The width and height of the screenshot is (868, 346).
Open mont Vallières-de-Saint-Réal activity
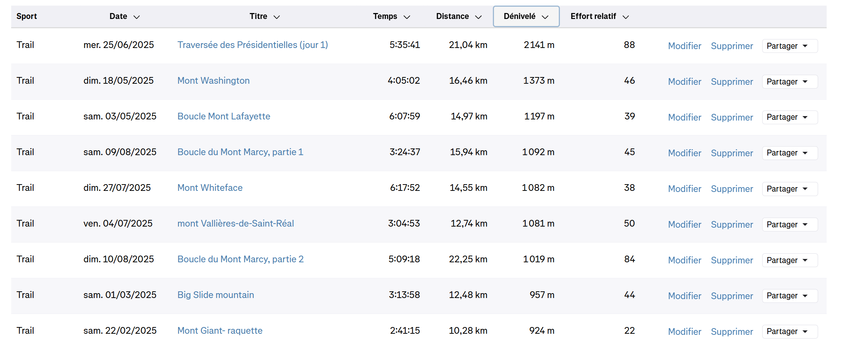click(235, 224)
